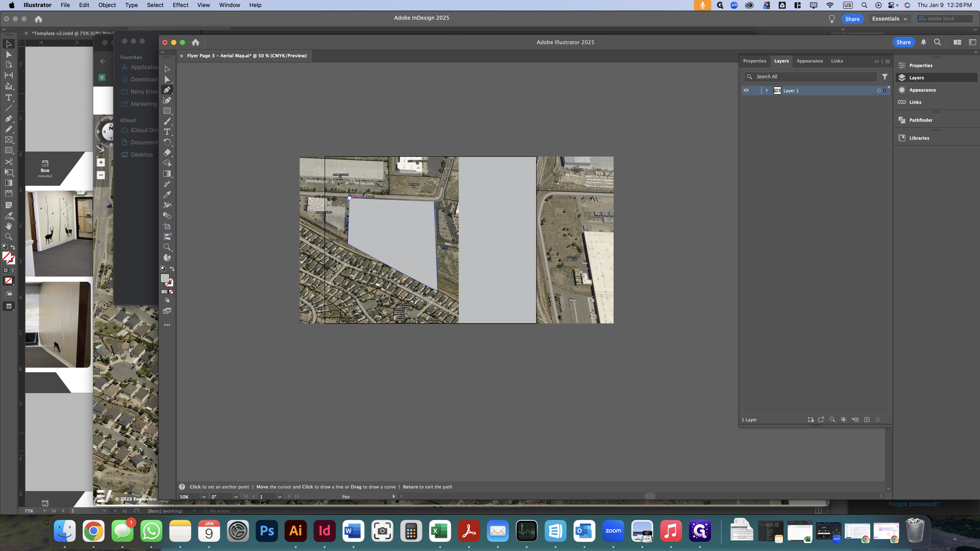Open status bar Pen arrow menu
The height and width of the screenshot is (551, 980).
tap(394, 496)
